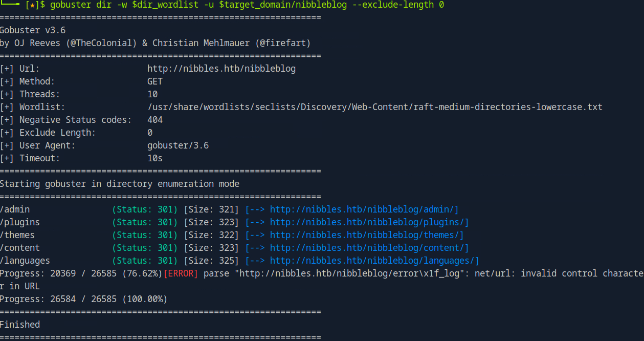Click the Gobuster v3.6 banner title
This screenshot has height=341, width=644.
pos(33,30)
